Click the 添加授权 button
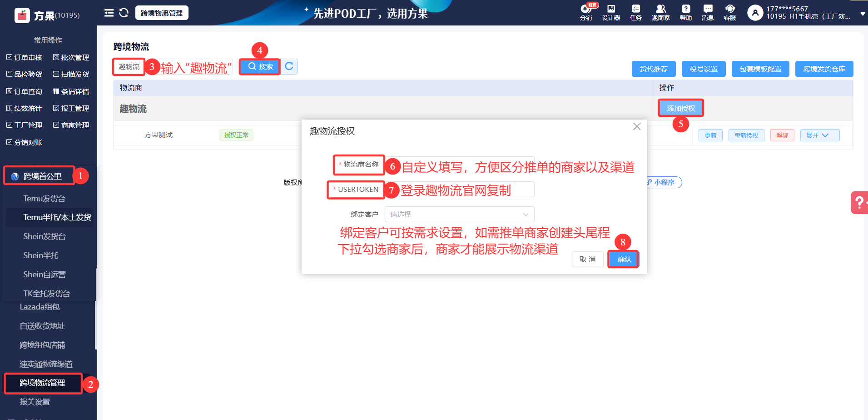 pyautogui.click(x=681, y=108)
